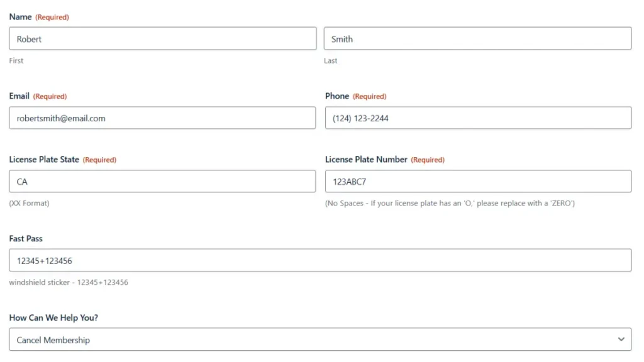Screen dimensions: 644x362
Task: Click the First sublabel under name
Action: pos(16,60)
